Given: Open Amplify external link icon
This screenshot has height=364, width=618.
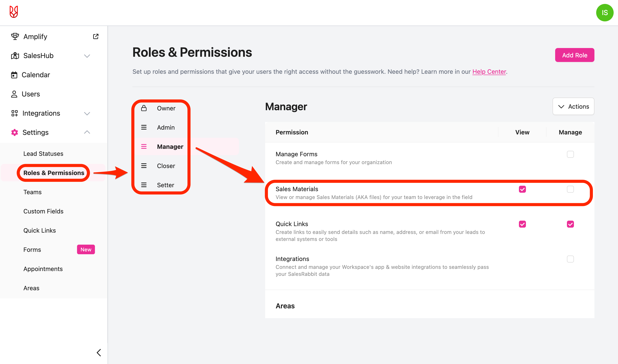Looking at the screenshot, I should click(x=96, y=36).
